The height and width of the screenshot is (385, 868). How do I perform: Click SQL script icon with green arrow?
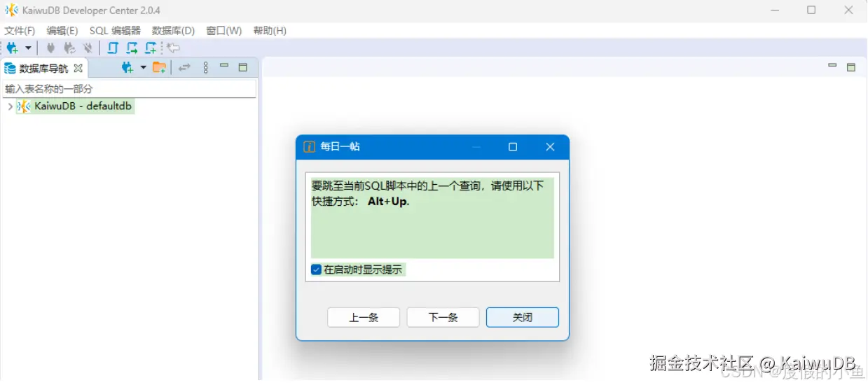pos(132,48)
